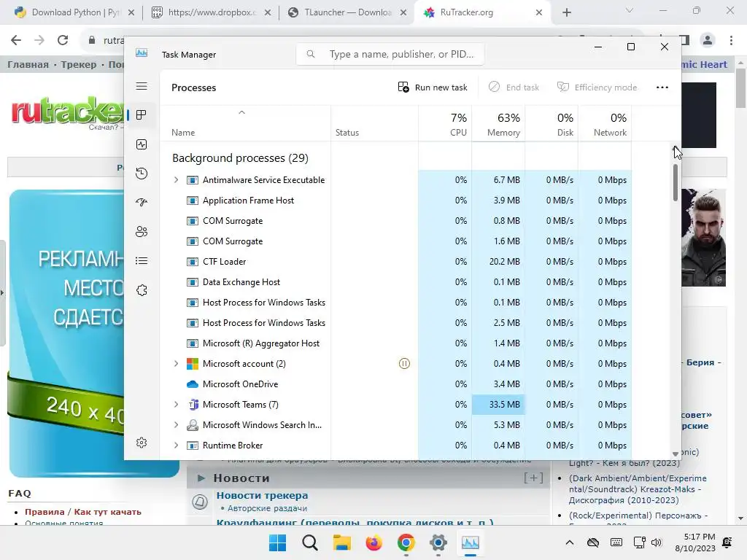Image resolution: width=747 pixels, height=560 pixels.
Task: Open more options ellipsis in Task Manager
Action: 662,87
